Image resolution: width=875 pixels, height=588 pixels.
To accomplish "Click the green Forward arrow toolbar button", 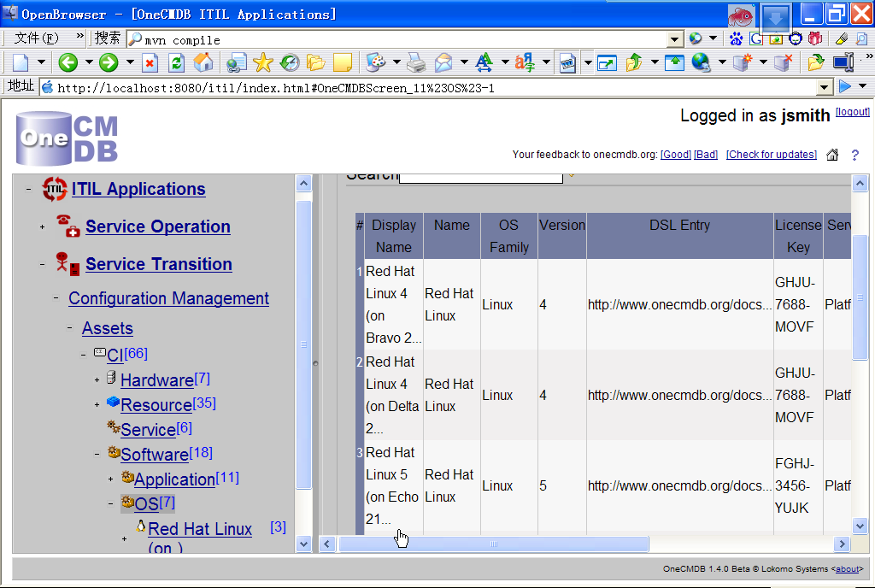I will (108, 62).
